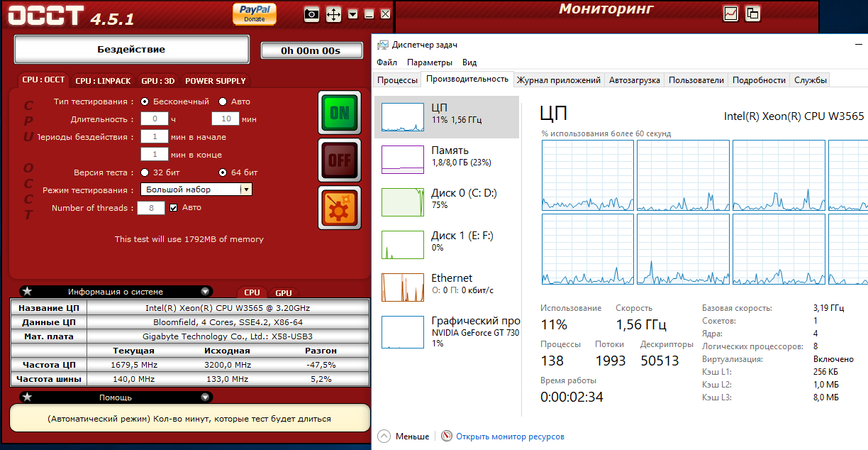
Task: Switch to the Пользователи tab
Action: coord(696,80)
